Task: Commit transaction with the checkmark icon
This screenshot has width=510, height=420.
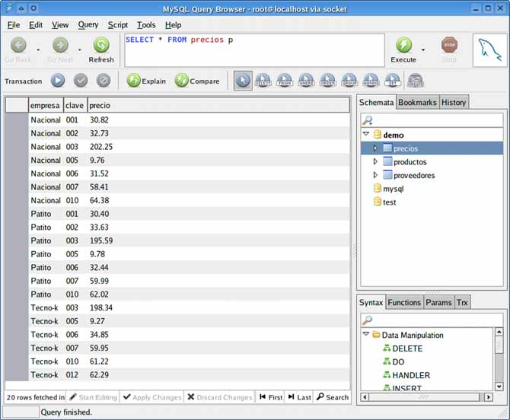Action: click(81, 81)
